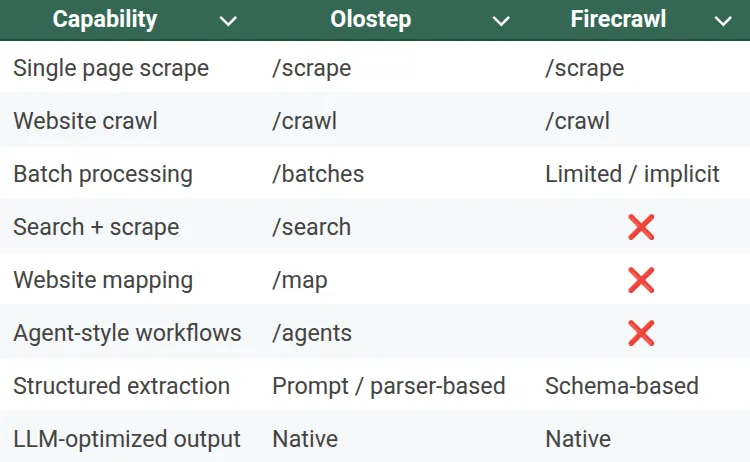
Task: Open the Firecrawl column dropdown chevron
Action: (x=723, y=21)
